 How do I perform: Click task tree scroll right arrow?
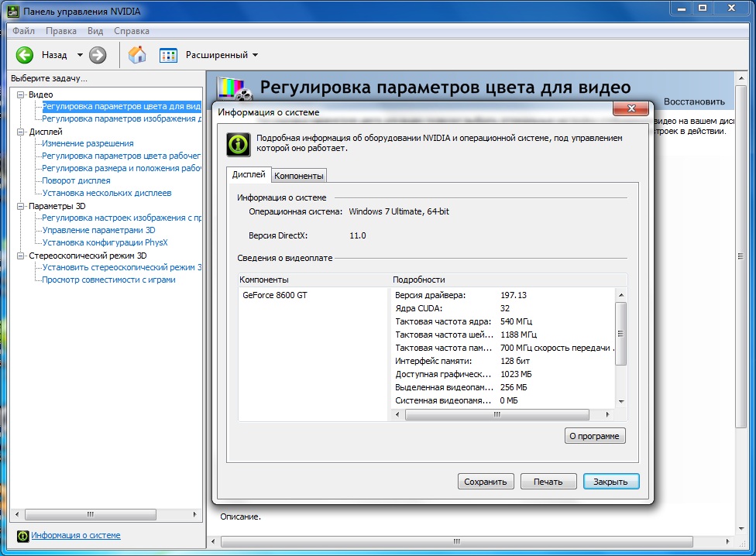pos(194,514)
